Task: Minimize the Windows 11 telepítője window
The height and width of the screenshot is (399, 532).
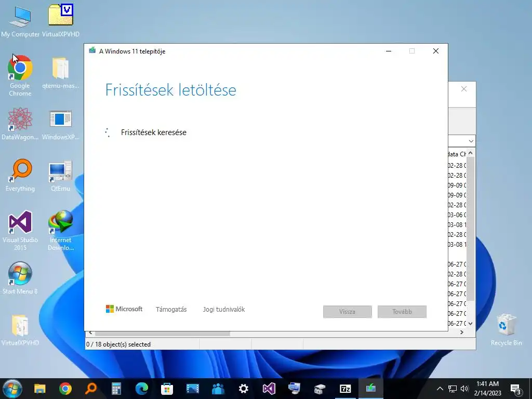Action: pyautogui.click(x=389, y=51)
